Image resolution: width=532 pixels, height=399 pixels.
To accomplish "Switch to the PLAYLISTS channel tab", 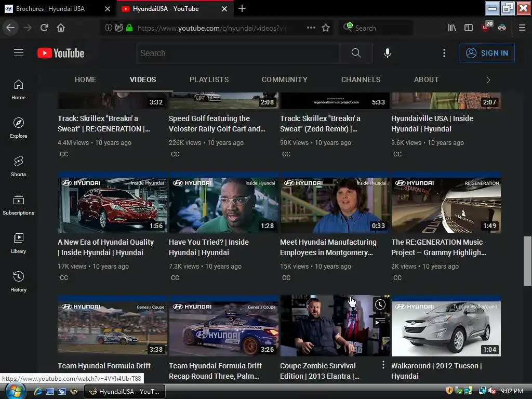I will [209, 79].
